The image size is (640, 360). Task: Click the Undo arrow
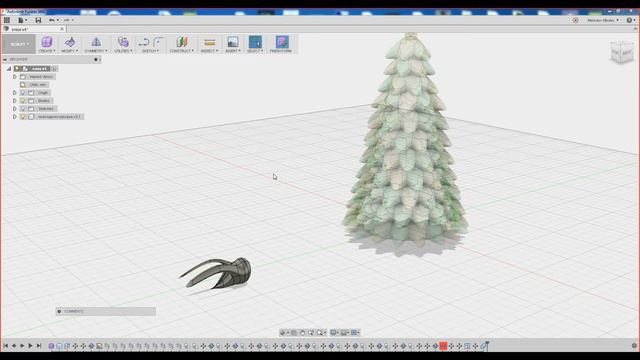coord(52,20)
